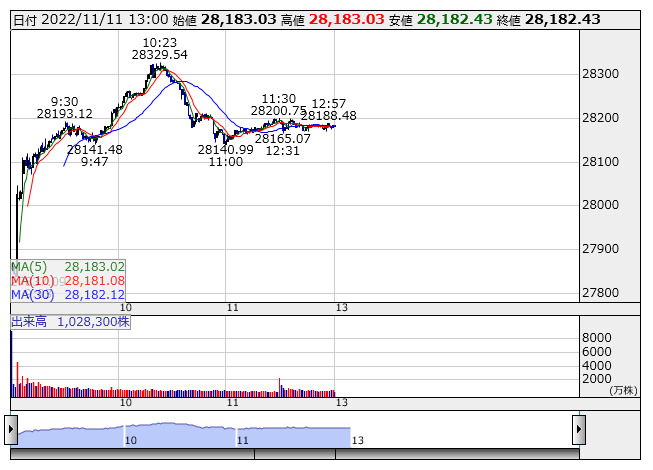Screen dimensions: 653x470
Task: Click the 高値 red high price value
Action: point(346,20)
